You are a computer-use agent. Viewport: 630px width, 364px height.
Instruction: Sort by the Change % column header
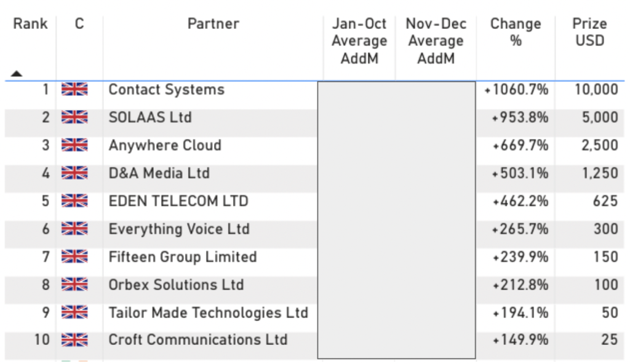click(515, 33)
